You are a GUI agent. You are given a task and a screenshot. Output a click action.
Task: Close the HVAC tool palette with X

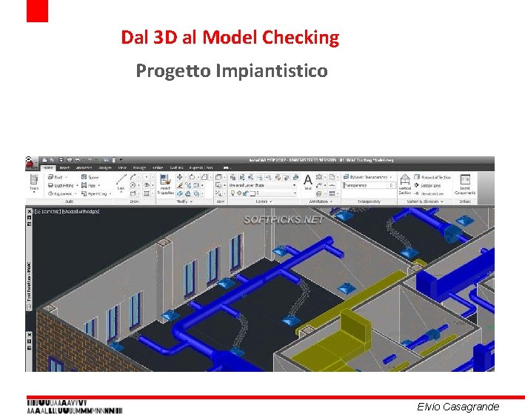pyautogui.click(x=29, y=211)
